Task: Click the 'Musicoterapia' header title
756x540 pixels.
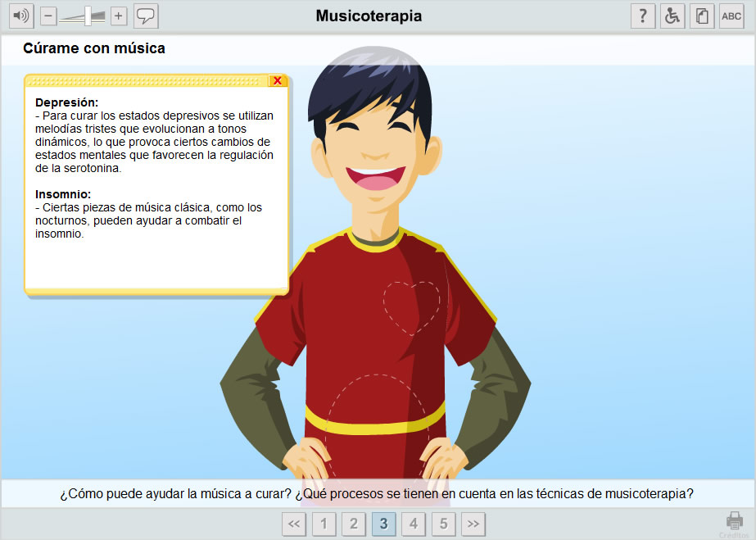Action: tap(369, 16)
